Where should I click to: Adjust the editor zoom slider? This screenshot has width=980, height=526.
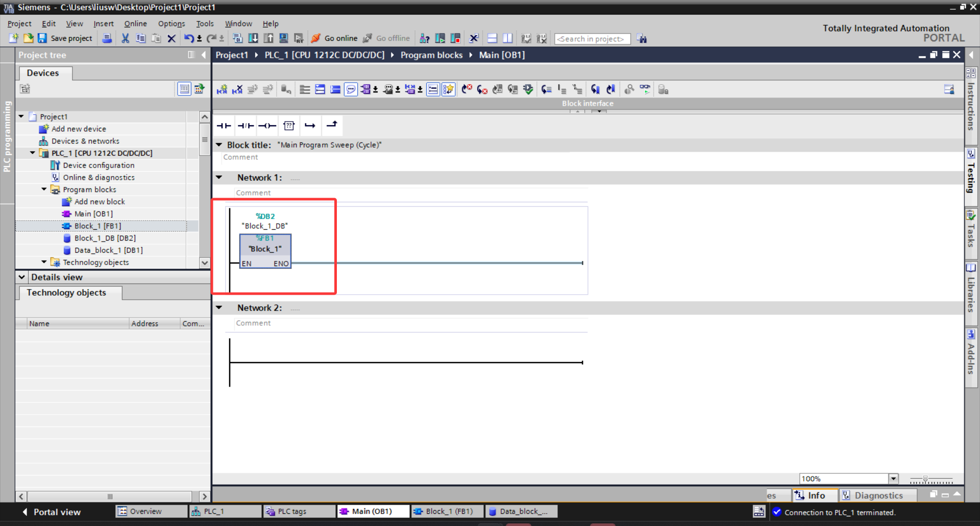coord(925,480)
